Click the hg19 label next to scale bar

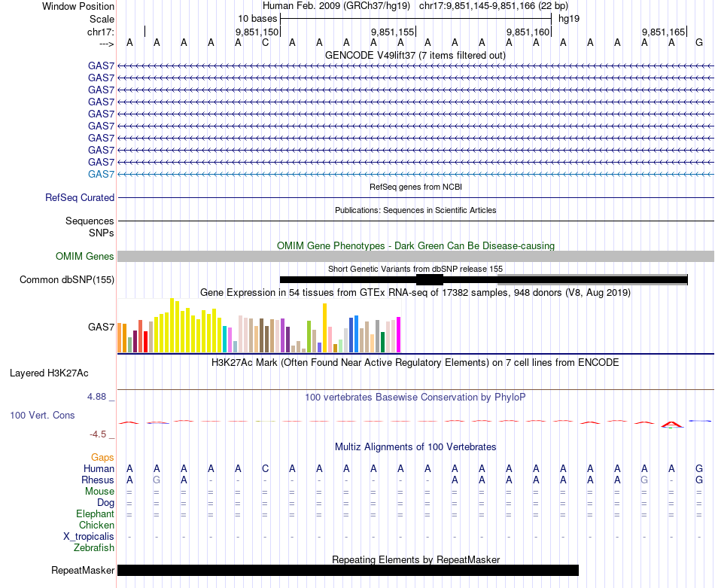point(569,19)
